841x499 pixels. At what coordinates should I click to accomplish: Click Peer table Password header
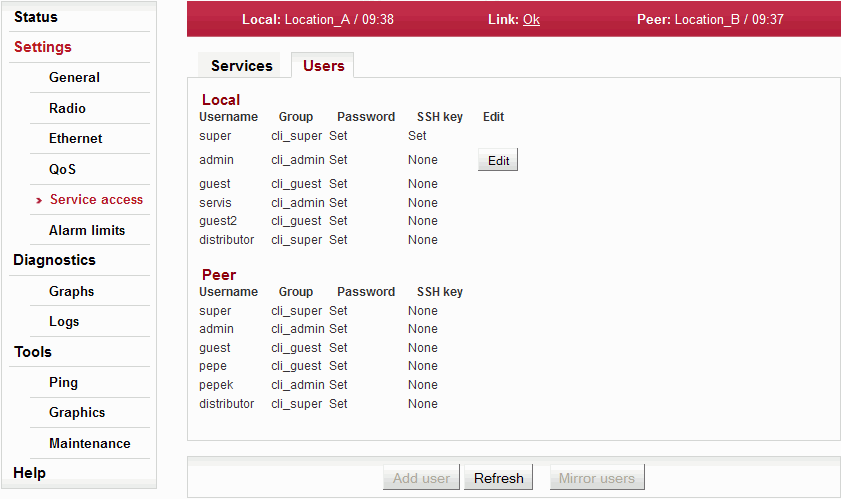[366, 292]
